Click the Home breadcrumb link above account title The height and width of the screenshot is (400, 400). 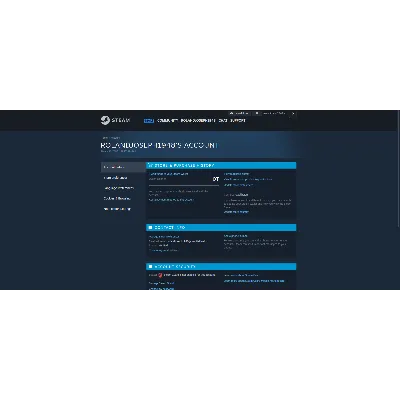105,138
